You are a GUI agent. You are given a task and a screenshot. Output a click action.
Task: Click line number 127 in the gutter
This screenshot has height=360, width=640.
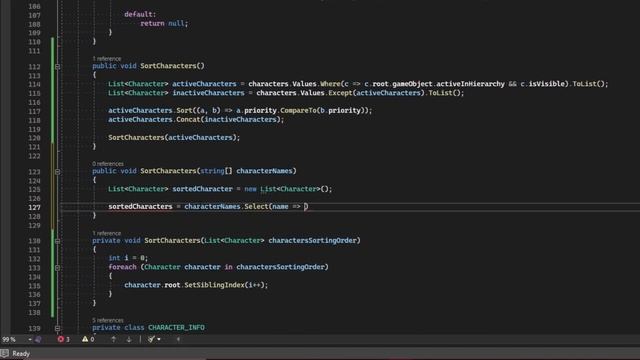coord(34,207)
